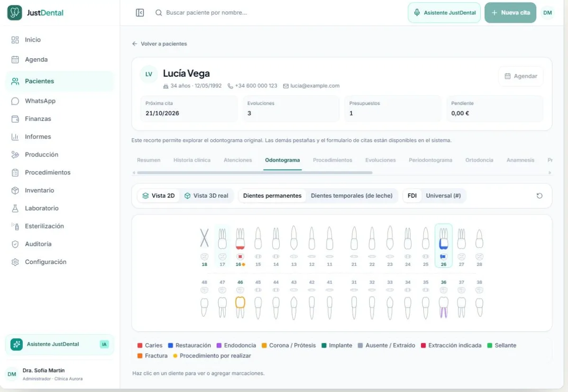Collapse sidebar using the panel toggle icon
This screenshot has width=568, height=392.
click(x=140, y=13)
